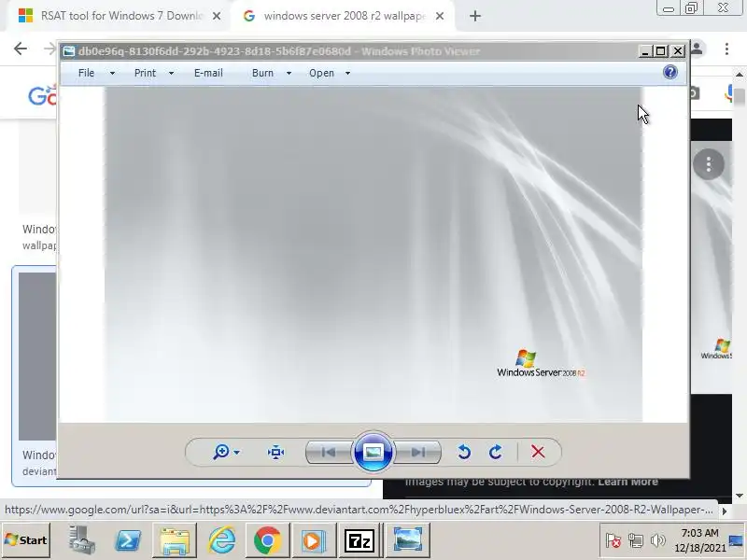The width and height of the screenshot is (747, 560).
Task: Open Windows Media Player from taskbar
Action: [x=313, y=540]
